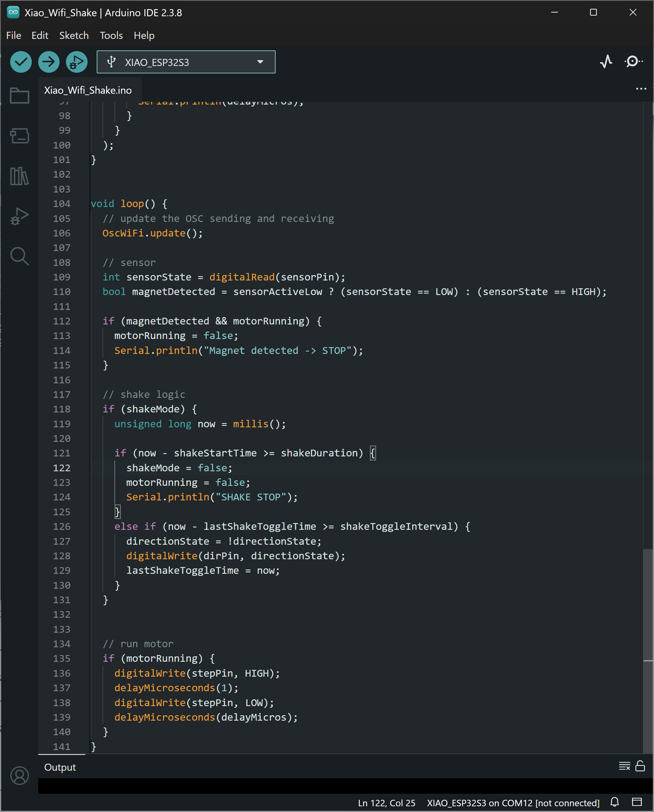This screenshot has width=654, height=812.
Task: Clear the output with the clear button
Action: click(x=624, y=766)
